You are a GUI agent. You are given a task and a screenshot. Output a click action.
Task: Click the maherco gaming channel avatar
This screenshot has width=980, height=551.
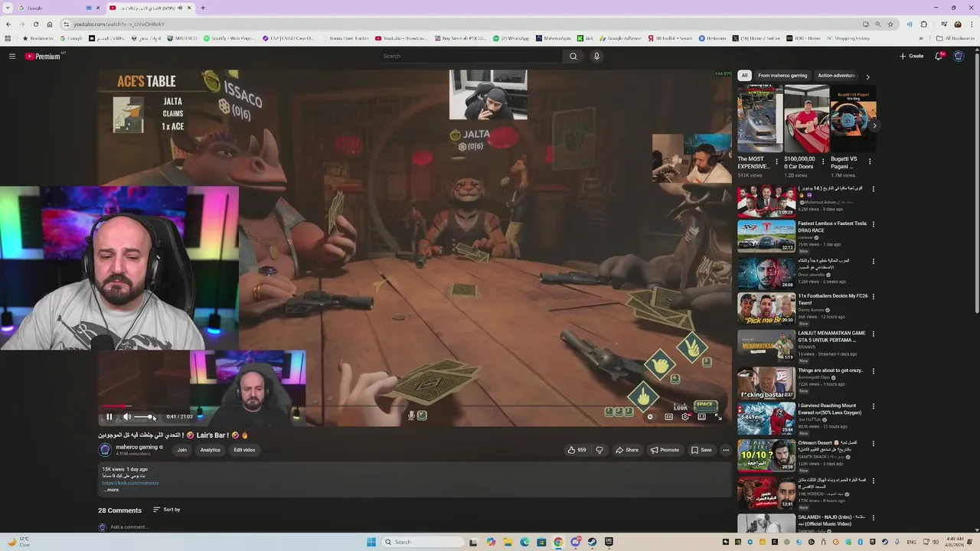105,450
